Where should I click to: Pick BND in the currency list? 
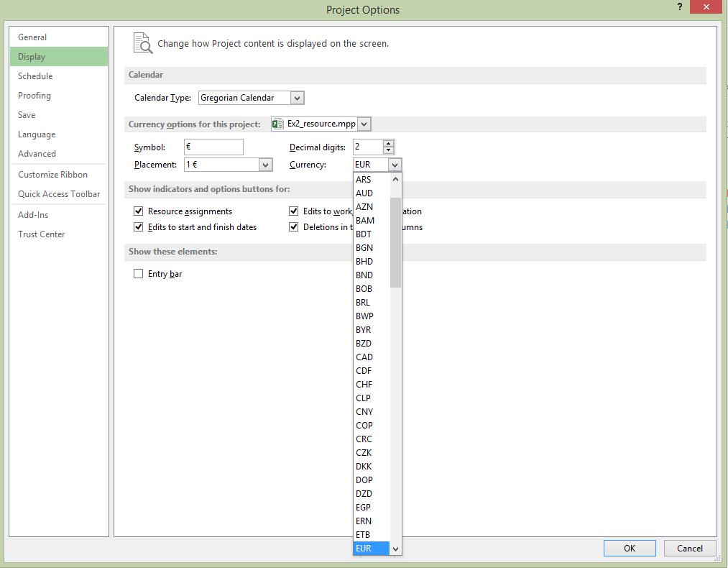pos(372,275)
